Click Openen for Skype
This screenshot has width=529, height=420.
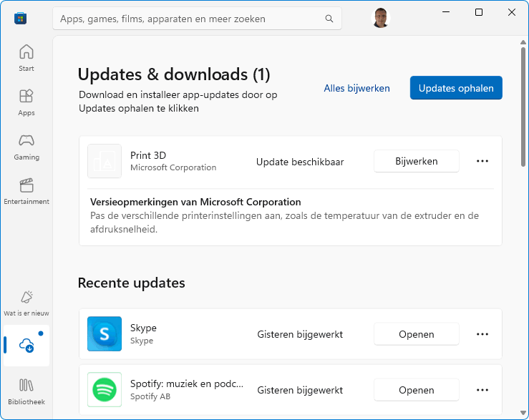point(417,334)
